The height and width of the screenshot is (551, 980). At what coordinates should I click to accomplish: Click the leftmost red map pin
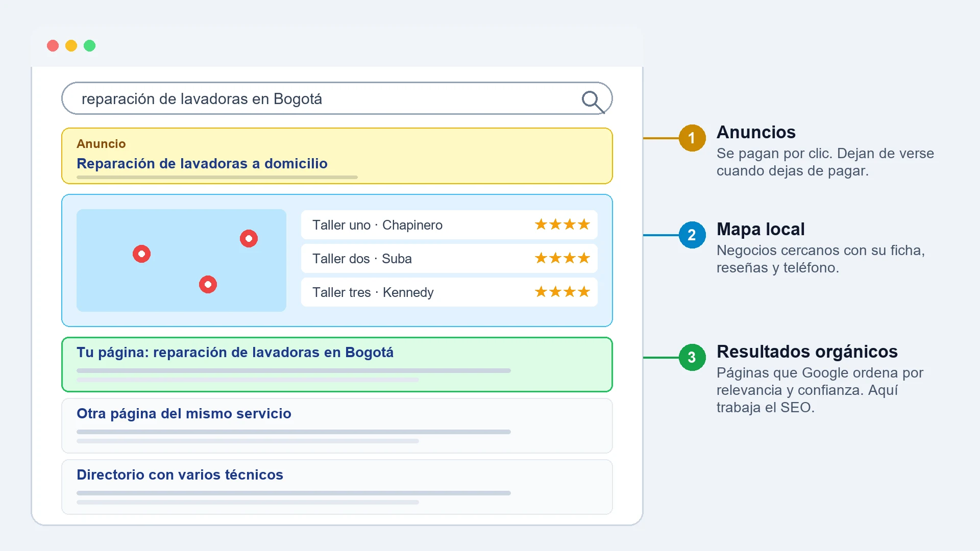[x=141, y=254]
